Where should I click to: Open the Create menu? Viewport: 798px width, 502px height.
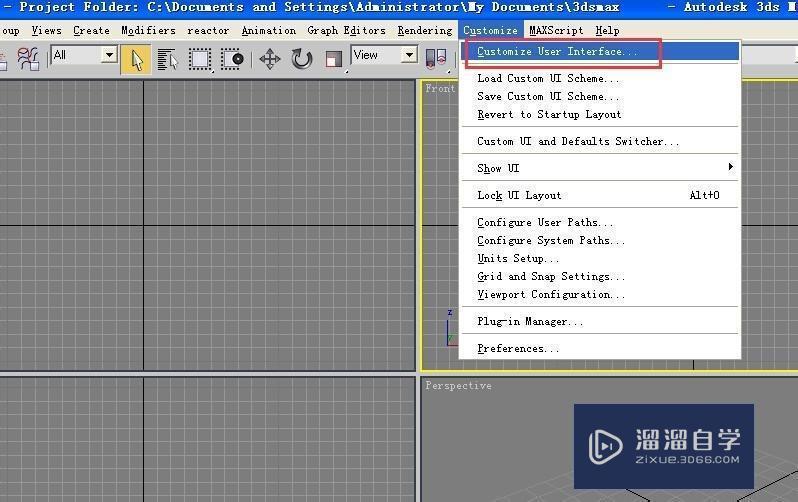tap(91, 31)
